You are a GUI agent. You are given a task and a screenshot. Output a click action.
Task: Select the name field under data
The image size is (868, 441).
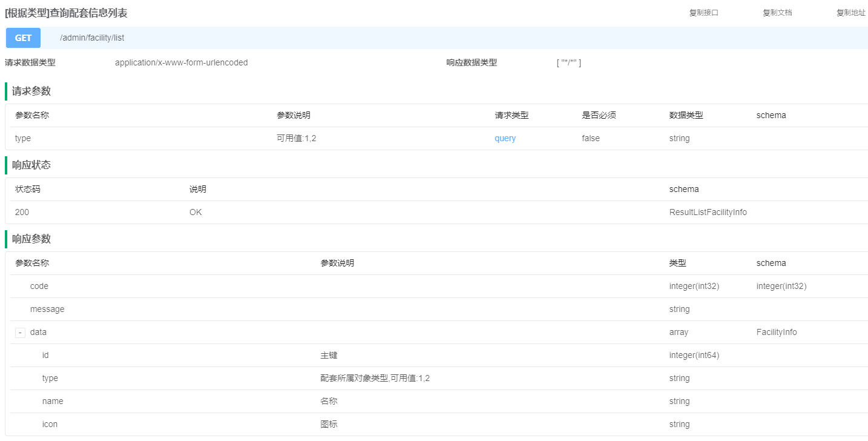(53, 401)
